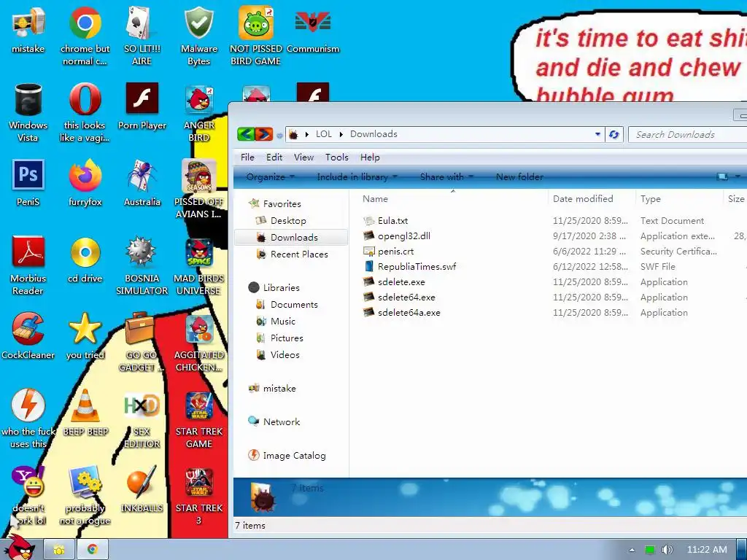This screenshot has height=560, width=747.
Task: Expand the LOL breadcrumb arrow in address bar
Action: [x=341, y=134]
